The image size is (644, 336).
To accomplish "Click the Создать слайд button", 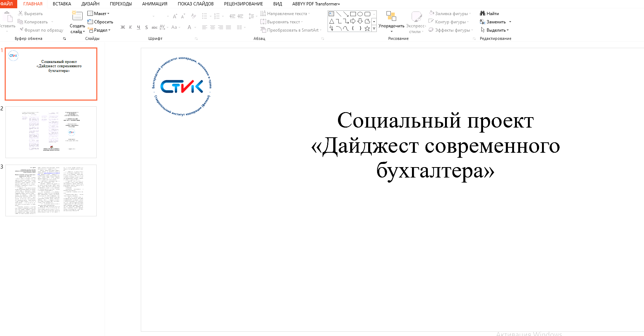I will click(x=77, y=22).
